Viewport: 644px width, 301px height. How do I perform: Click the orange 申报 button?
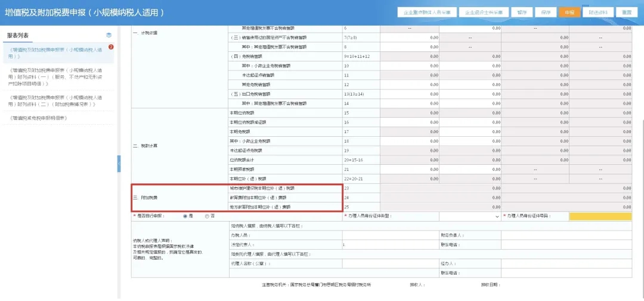pyautogui.click(x=571, y=12)
